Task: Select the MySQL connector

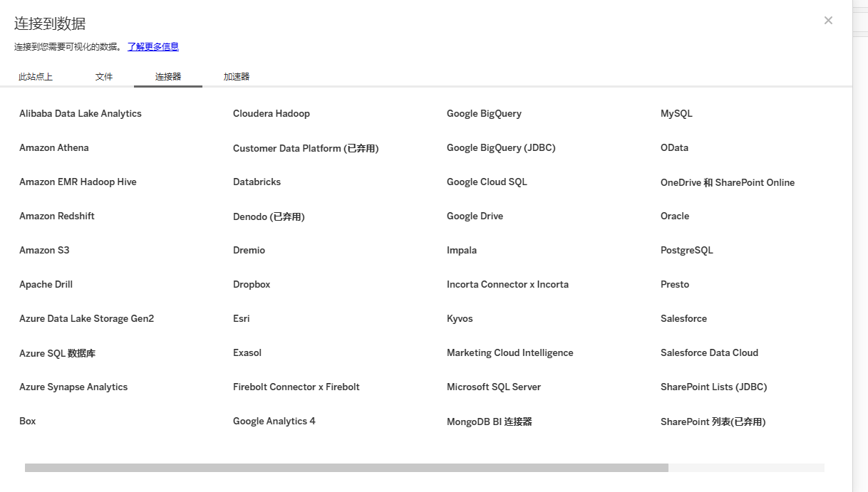Action: point(676,113)
